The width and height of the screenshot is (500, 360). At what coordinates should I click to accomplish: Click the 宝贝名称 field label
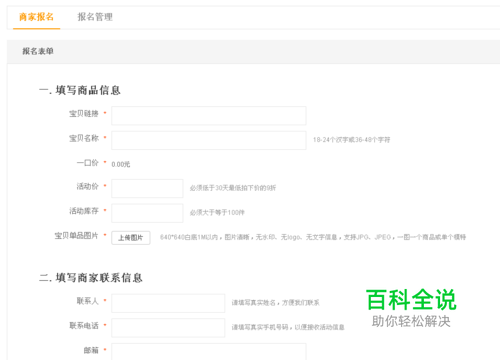coord(84,138)
